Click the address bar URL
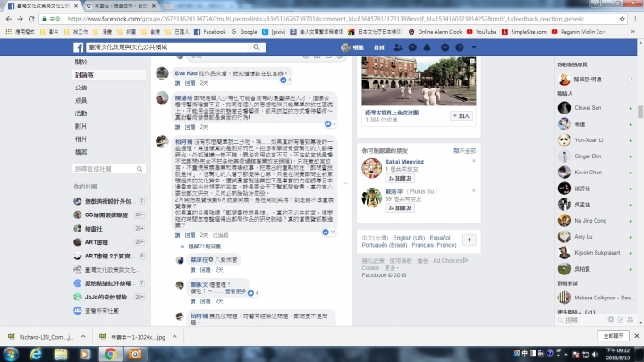Image resolution: width=644 pixels, height=362 pixels. (x=326, y=19)
